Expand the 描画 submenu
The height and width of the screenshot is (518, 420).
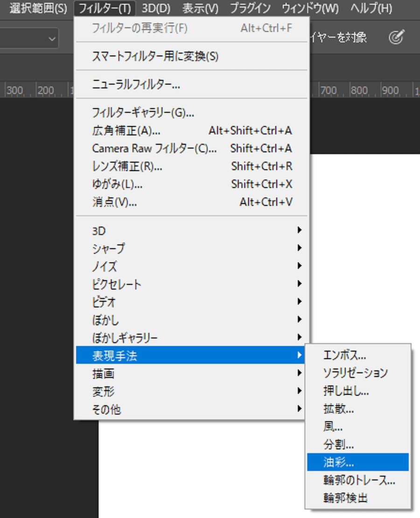click(x=190, y=373)
